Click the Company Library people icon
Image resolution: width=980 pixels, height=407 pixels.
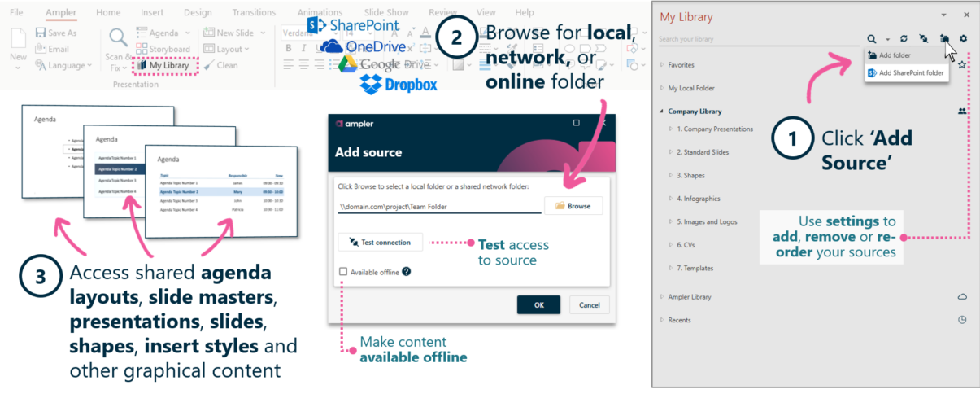coord(962,111)
